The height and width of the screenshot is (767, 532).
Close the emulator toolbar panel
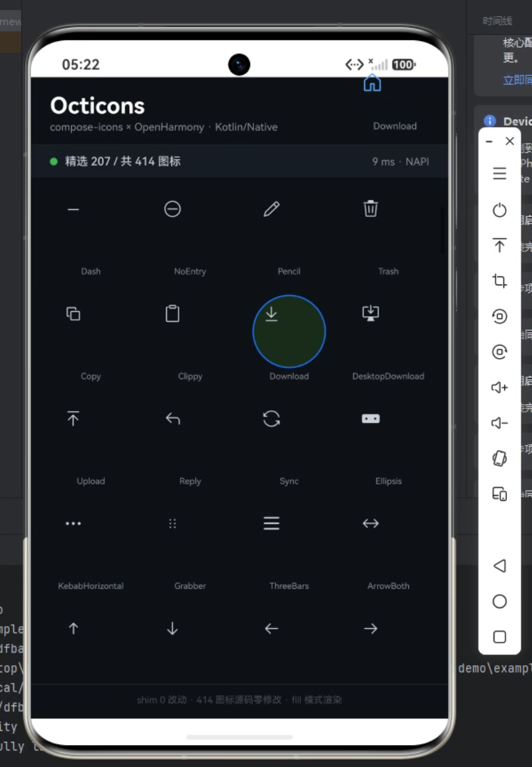pos(510,141)
